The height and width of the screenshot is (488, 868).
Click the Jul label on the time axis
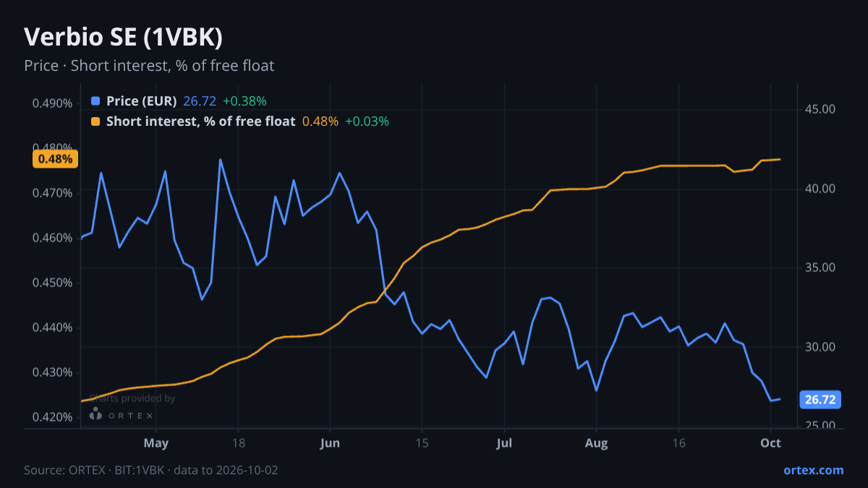click(x=506, y=442)
